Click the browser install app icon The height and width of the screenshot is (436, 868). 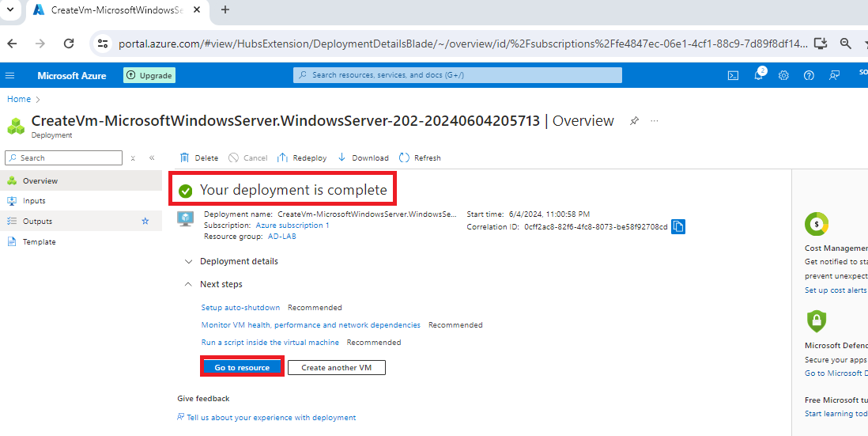pos(821,44)
